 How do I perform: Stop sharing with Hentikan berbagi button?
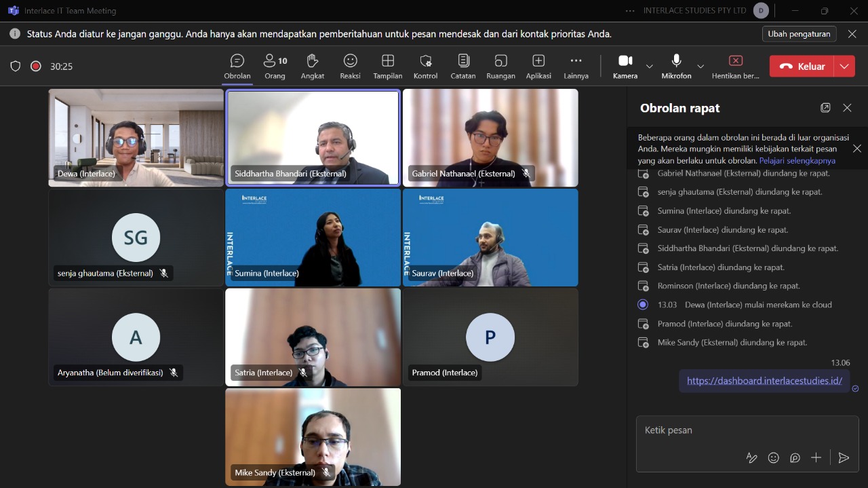click(x=735, y=67)
